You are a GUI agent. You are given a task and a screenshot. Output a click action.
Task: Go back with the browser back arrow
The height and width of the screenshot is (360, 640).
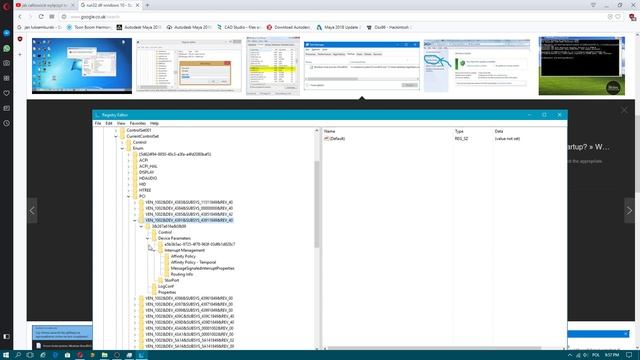20,17
